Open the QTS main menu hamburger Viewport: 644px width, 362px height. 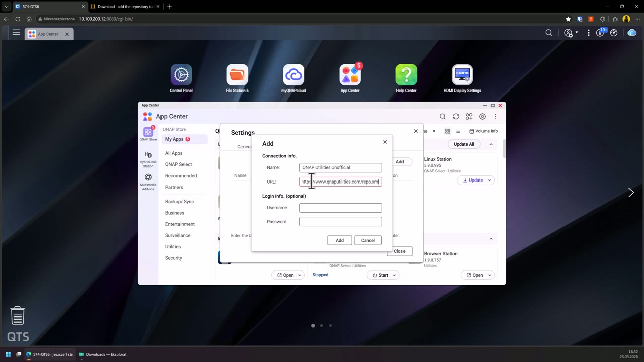tap(16, 33)
